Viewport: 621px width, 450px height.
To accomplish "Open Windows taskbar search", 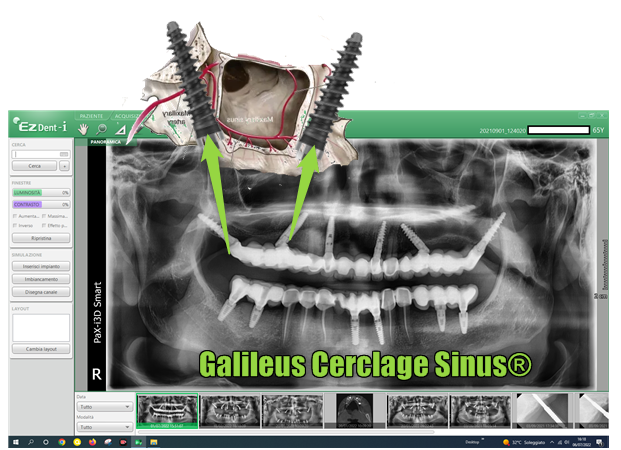I will coord(31,442).
